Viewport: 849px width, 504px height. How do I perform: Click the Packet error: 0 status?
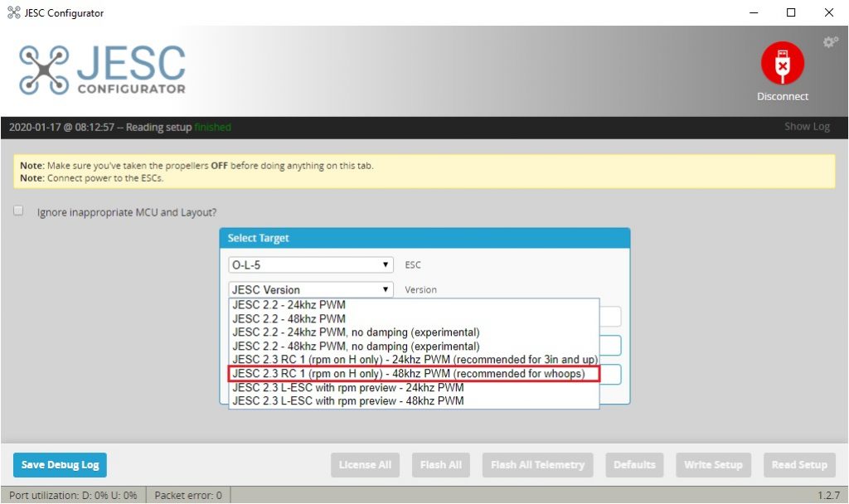[188, 496]
